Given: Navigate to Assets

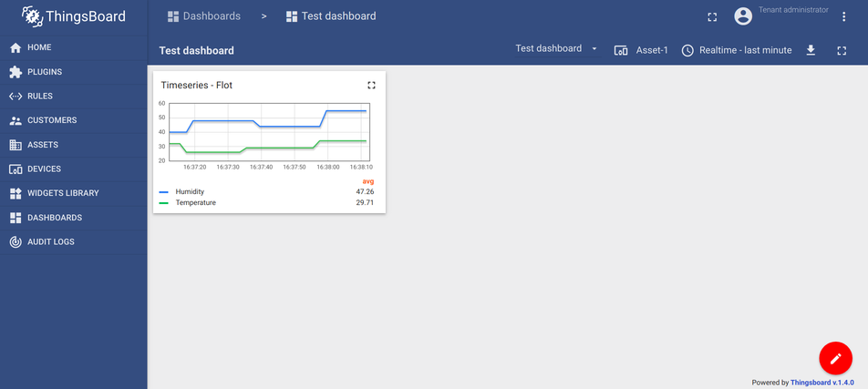Looking at the screenshot, I should click(74, 145).
